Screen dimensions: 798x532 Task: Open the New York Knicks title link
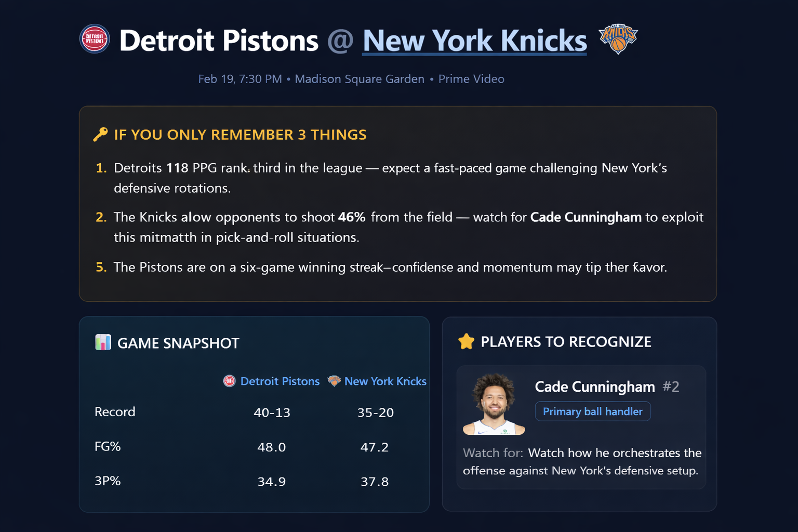coord(474,41)
